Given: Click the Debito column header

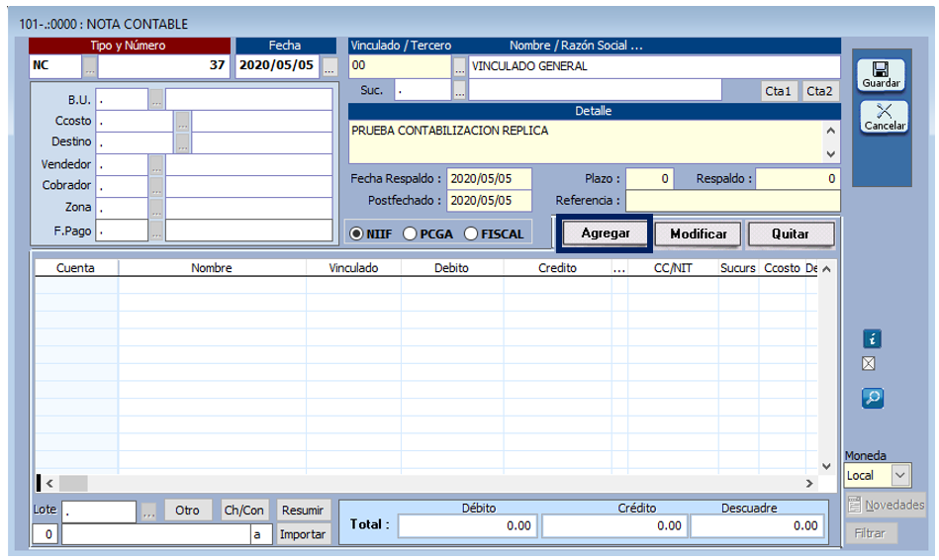Looking at the screenshot, I should (451, 268).
